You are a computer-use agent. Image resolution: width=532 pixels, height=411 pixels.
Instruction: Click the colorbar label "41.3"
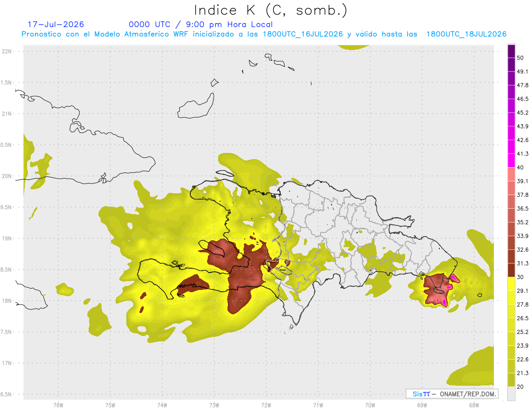[523, 154]
